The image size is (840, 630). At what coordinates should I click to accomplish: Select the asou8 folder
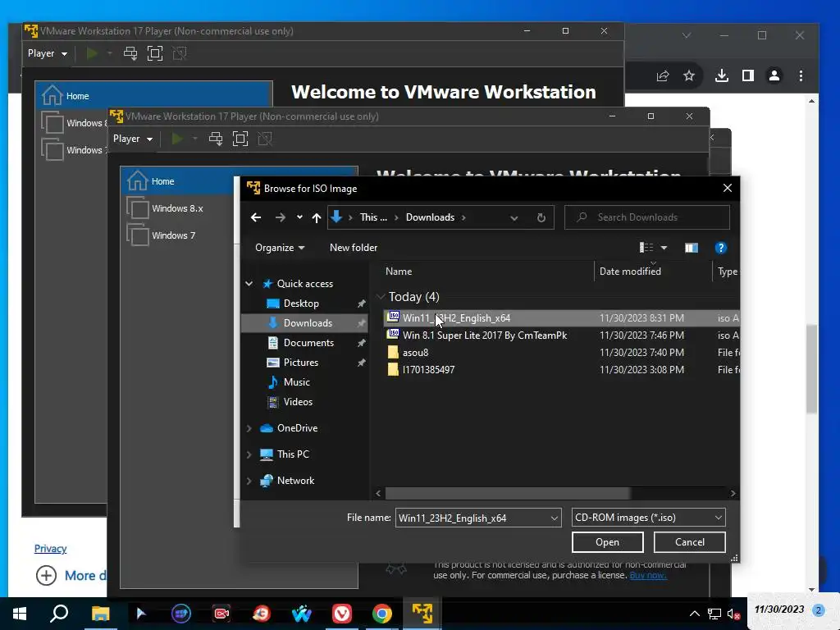561,353
